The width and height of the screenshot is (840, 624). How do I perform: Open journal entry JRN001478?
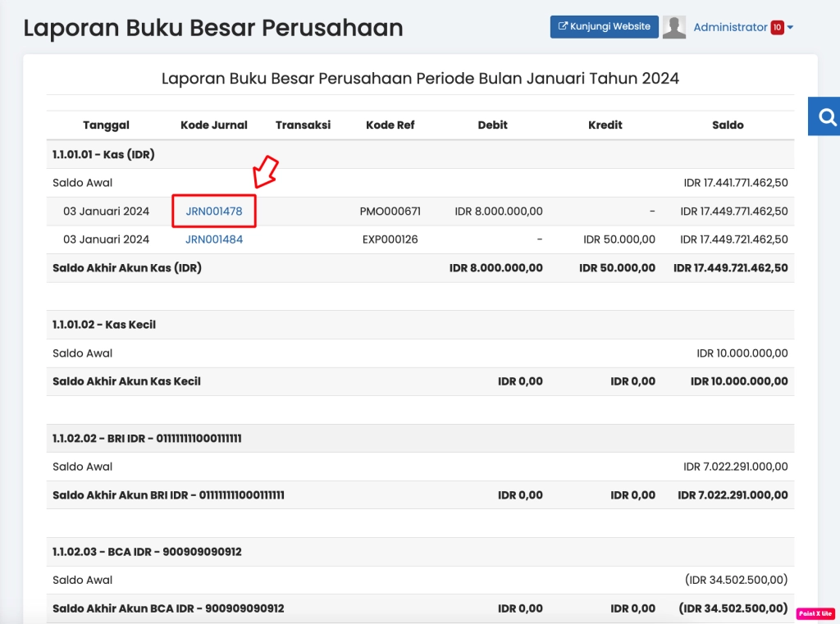tap(214, 212)
